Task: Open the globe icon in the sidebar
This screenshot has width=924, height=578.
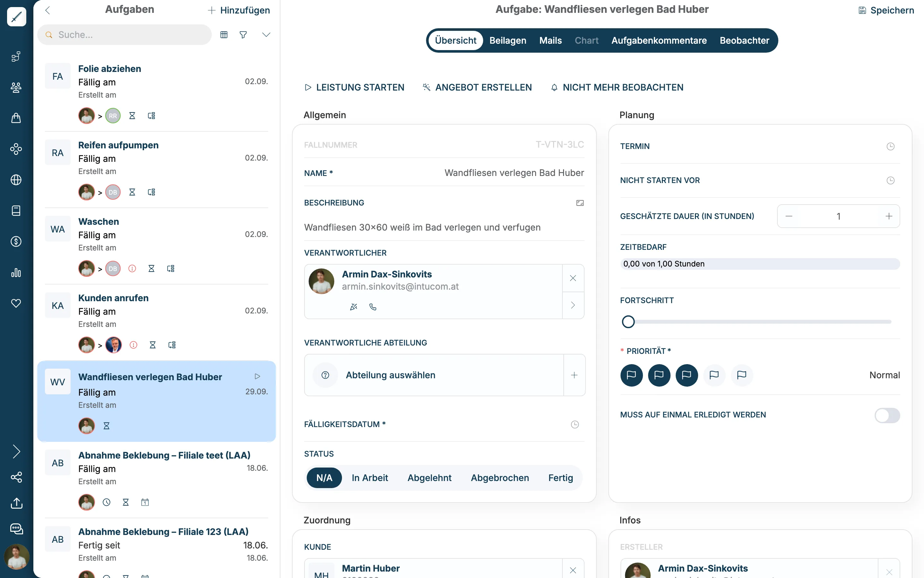Action: tap(16, 180)
